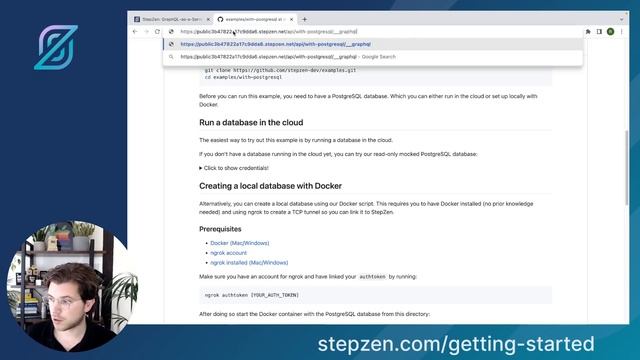Reload the current page
This screenshot has width=640, height=360.
(x=157, y=31)
